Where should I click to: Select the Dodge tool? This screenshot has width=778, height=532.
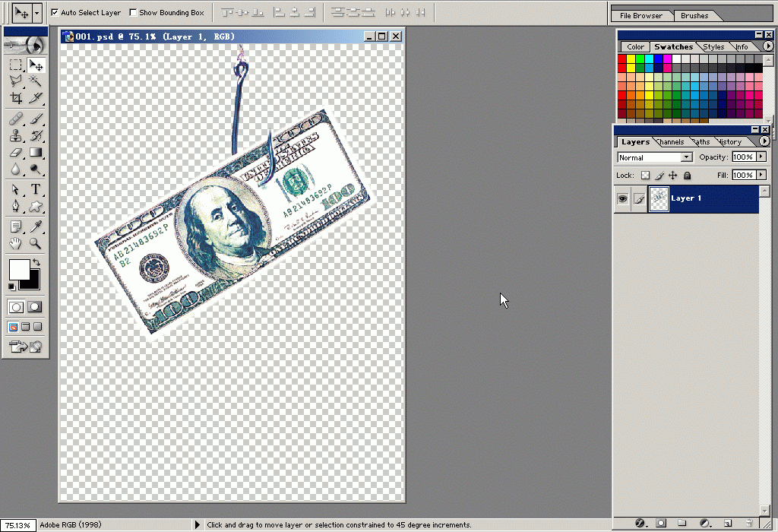pyautogui.click(x=36, y=169)
